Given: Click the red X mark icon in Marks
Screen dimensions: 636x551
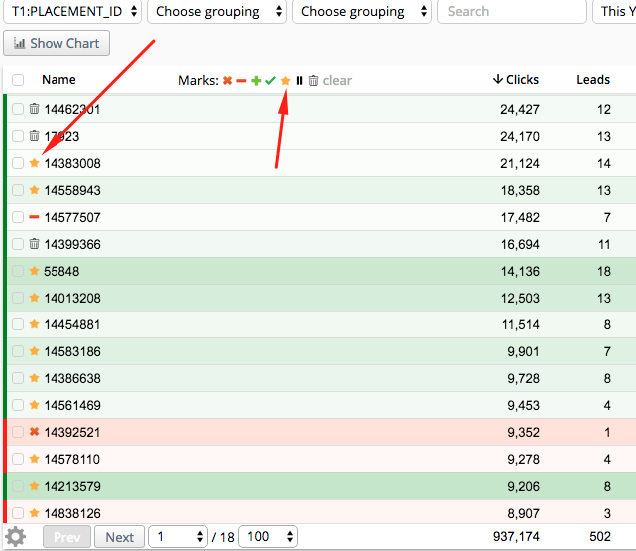Looking at the screenshot, I should [x=227, y=81].
